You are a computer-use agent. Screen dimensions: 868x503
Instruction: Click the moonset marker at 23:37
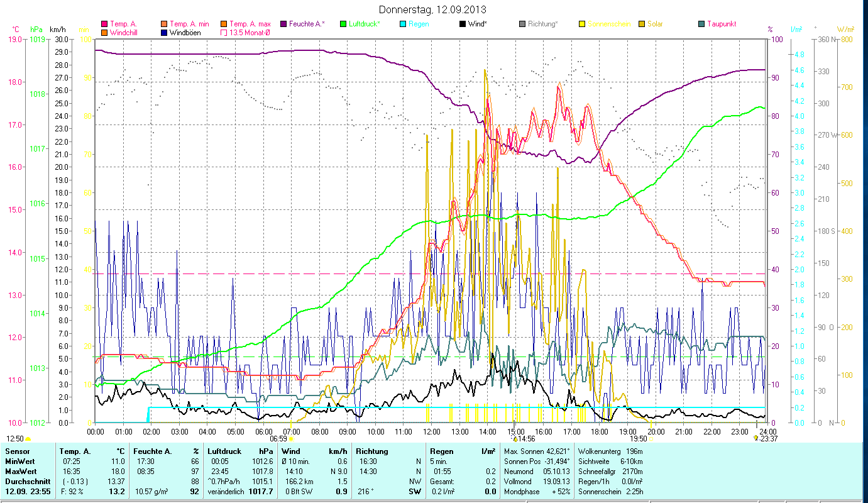click(x=755, y=439)
